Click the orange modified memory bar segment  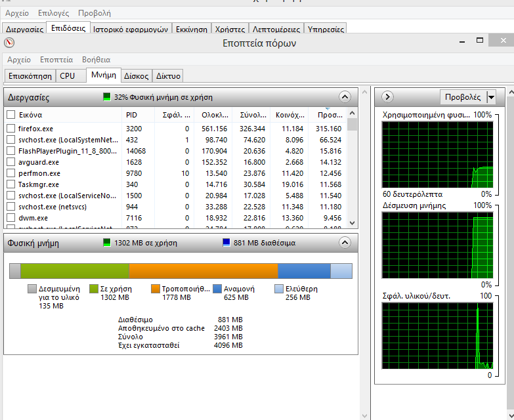pos(203,271)
